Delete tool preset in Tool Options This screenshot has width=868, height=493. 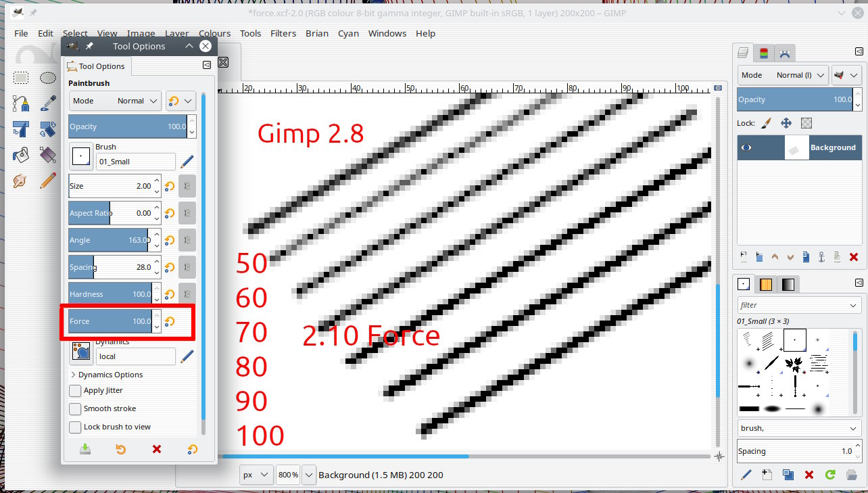[157, 449]
